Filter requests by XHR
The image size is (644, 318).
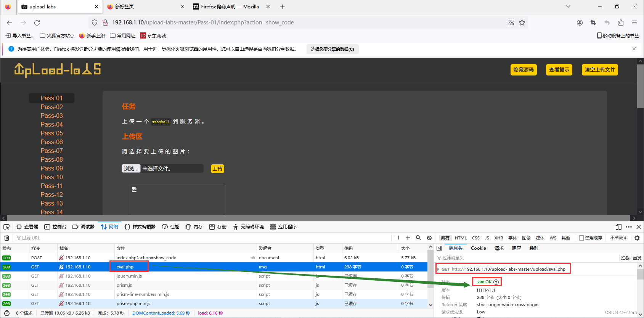coord(499,238)
